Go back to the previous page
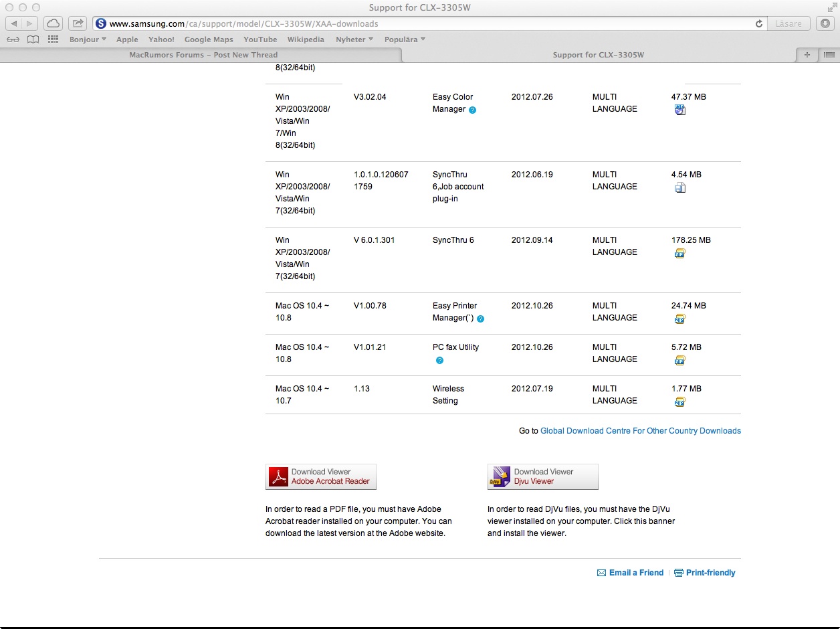The height and width of the screenshot is (629, 840). pyautogui.click(x=14, y=23)
